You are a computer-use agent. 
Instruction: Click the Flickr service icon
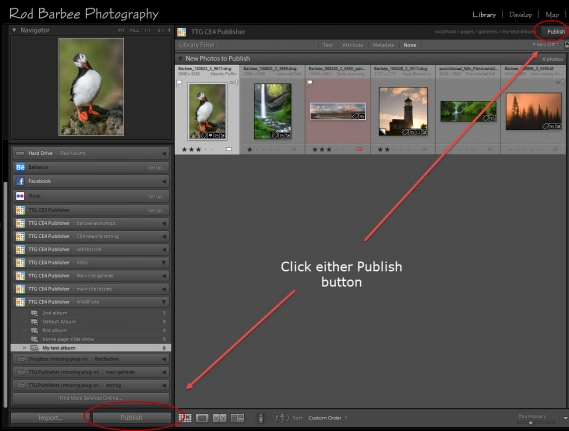coord(20,196)
